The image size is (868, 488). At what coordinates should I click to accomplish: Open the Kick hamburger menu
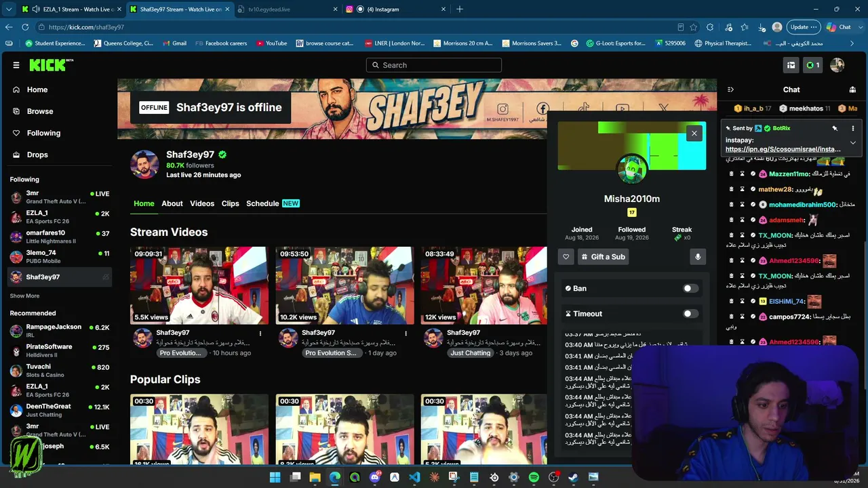(x=16, y=65)
